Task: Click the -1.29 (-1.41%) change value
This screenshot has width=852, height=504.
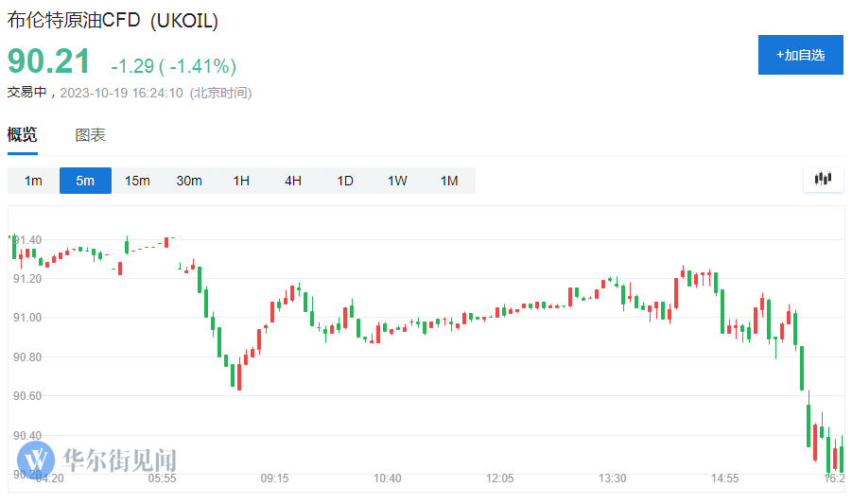Action: click(x=173, y=66)
